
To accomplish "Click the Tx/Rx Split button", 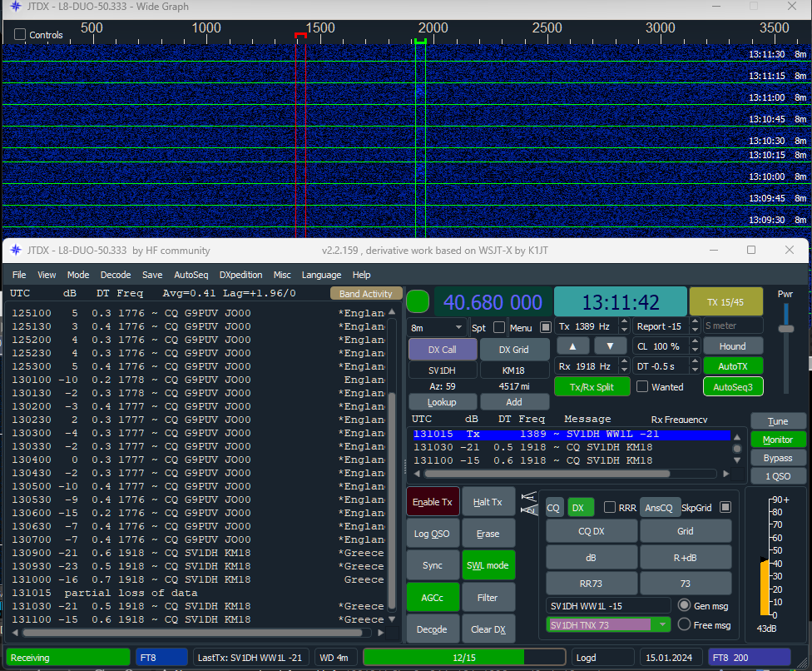I will coord(592,386).
